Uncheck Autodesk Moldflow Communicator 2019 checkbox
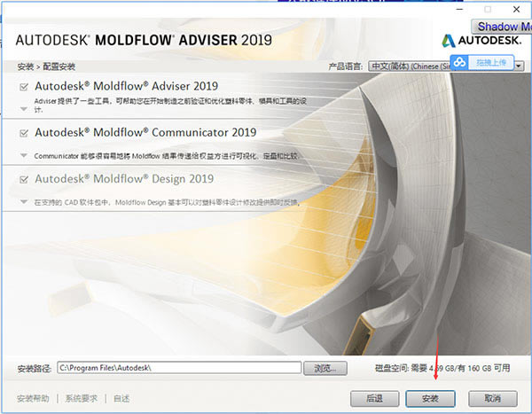 click(x=24, y=133)
